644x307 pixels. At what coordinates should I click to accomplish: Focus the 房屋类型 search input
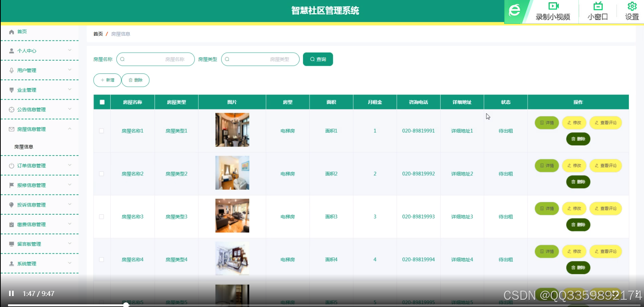point(260,59)
